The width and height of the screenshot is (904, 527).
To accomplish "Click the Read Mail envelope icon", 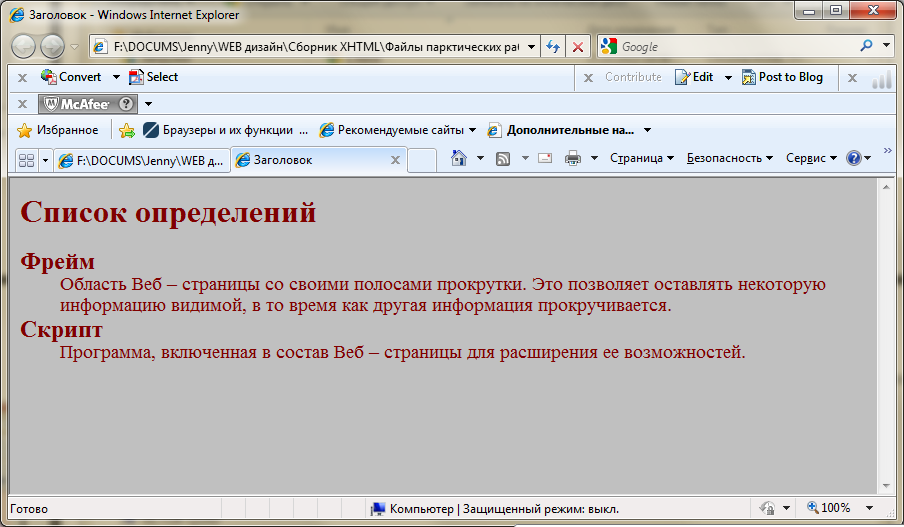I will tap(545, 159).
